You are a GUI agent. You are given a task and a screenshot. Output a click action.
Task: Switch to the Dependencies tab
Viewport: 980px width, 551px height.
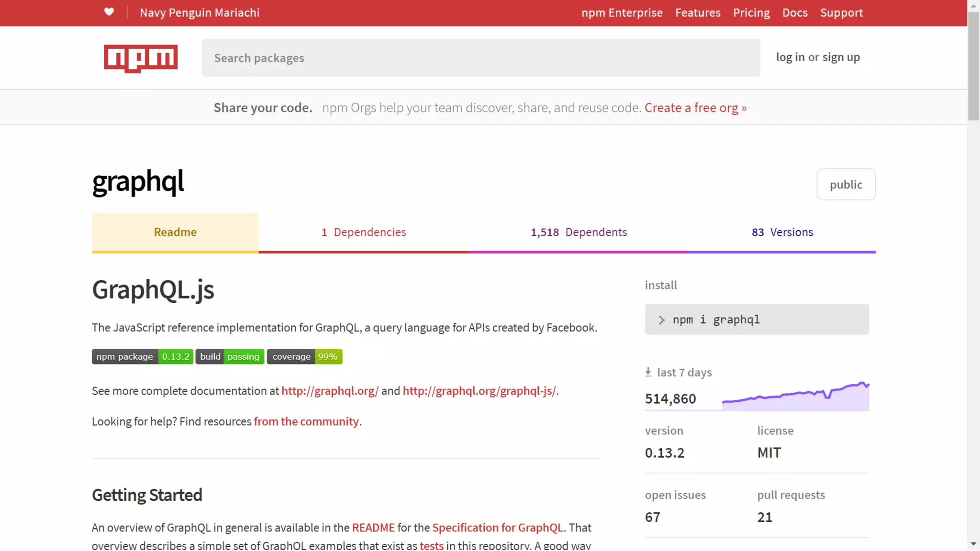[x=364, y=232]
